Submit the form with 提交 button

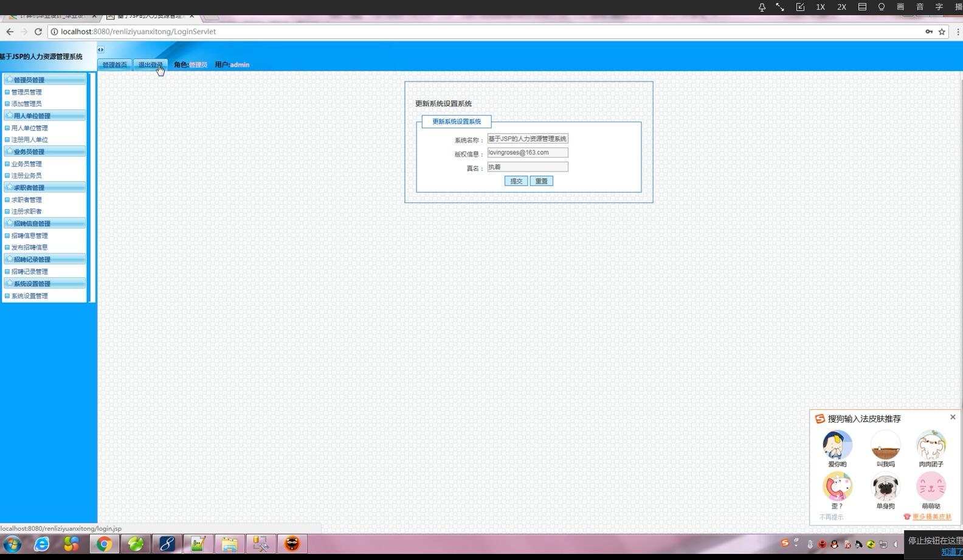point(516,181)
